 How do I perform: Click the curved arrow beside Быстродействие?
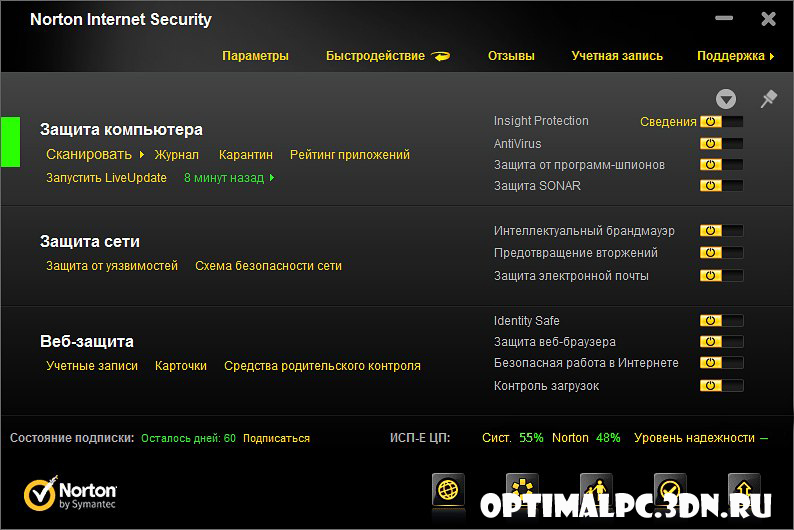pyautogui.click(x=441, y=56)
